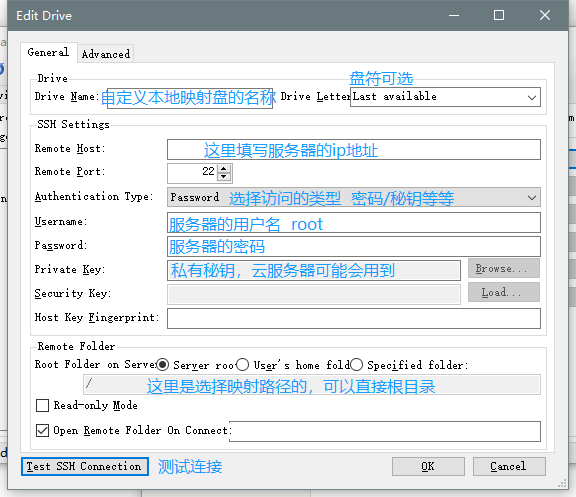Click the Security Key field
Screen dimensions: 576x497
point(314,295)
